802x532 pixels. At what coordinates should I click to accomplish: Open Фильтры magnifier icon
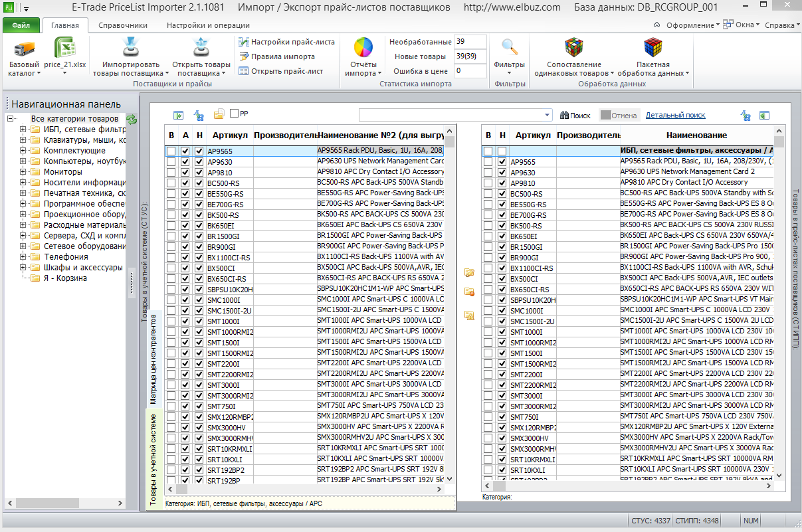(x=510, y=48)
